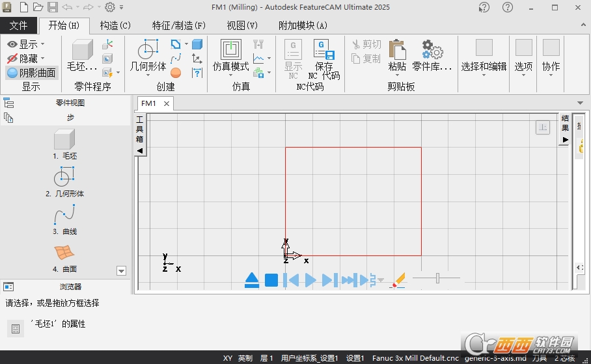Open the document tab list dropdown

(580, 103)
